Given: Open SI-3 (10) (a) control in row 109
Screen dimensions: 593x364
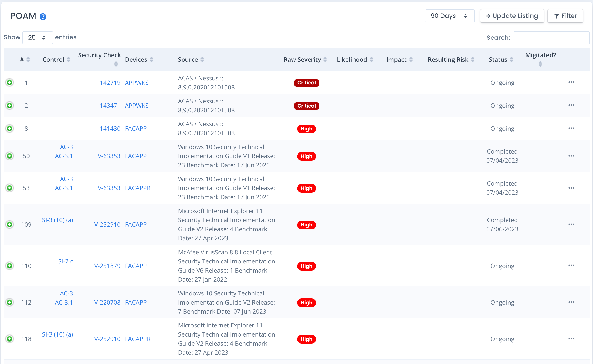Looking at the screenshot, I should pyautogui.click(x=58, y=220).
